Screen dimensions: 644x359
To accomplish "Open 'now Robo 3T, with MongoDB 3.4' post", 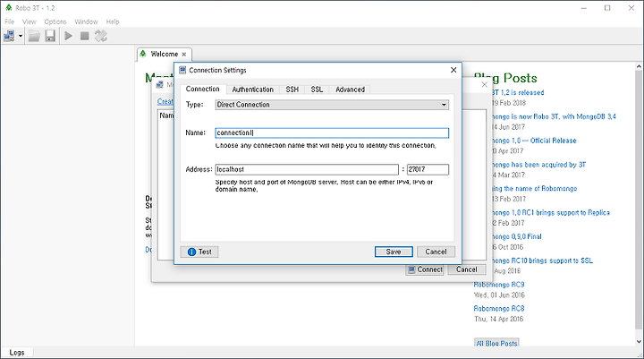I will pos(554,116).
